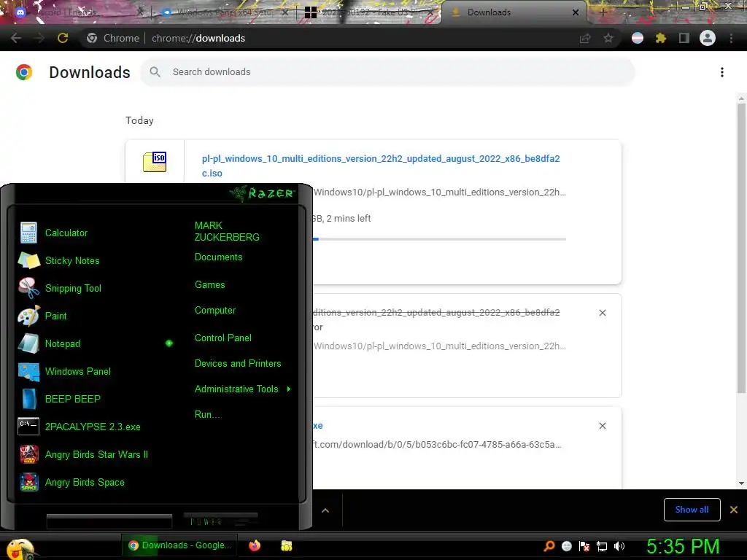Click the volume speaker tray icon
This screenshot has width=747, height=560.
(x=619, y=546)
